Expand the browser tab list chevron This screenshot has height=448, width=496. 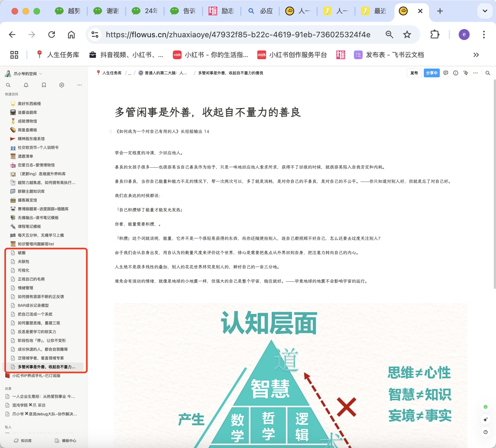point(485,11)
